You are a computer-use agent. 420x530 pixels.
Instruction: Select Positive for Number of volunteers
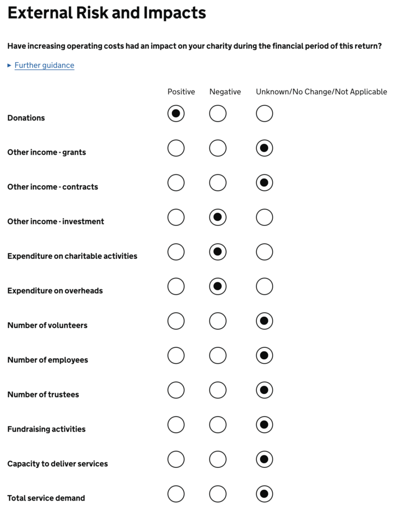click(x=176, y=321)
